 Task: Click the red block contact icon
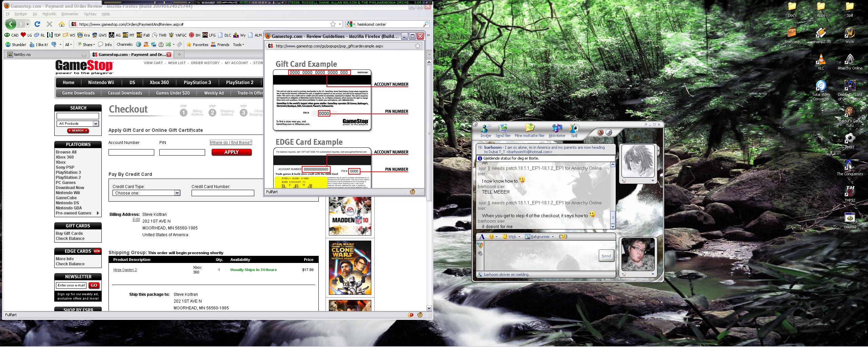tap(600, 132)
